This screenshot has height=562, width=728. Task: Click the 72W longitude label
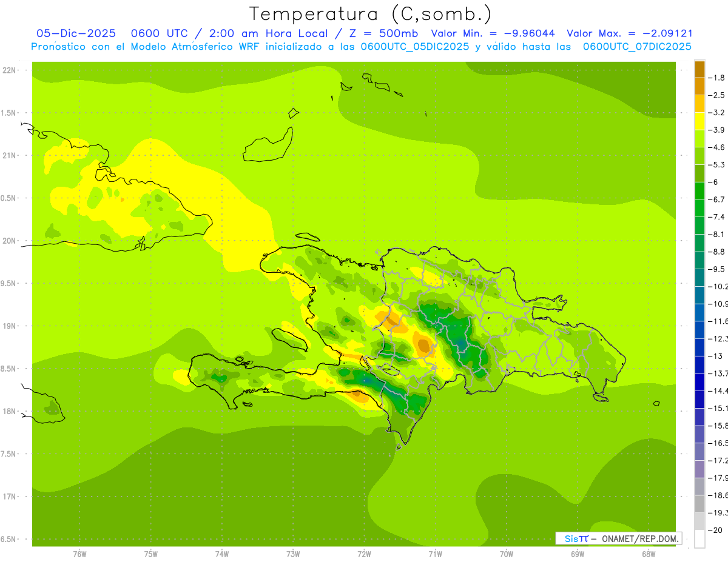(x=364, y=554)
